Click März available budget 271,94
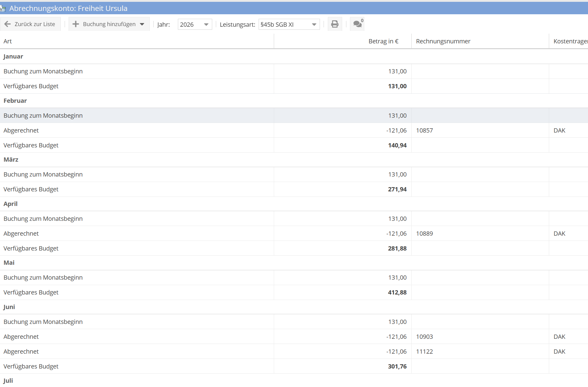The image size is (588, 387). tap(397, 189)
